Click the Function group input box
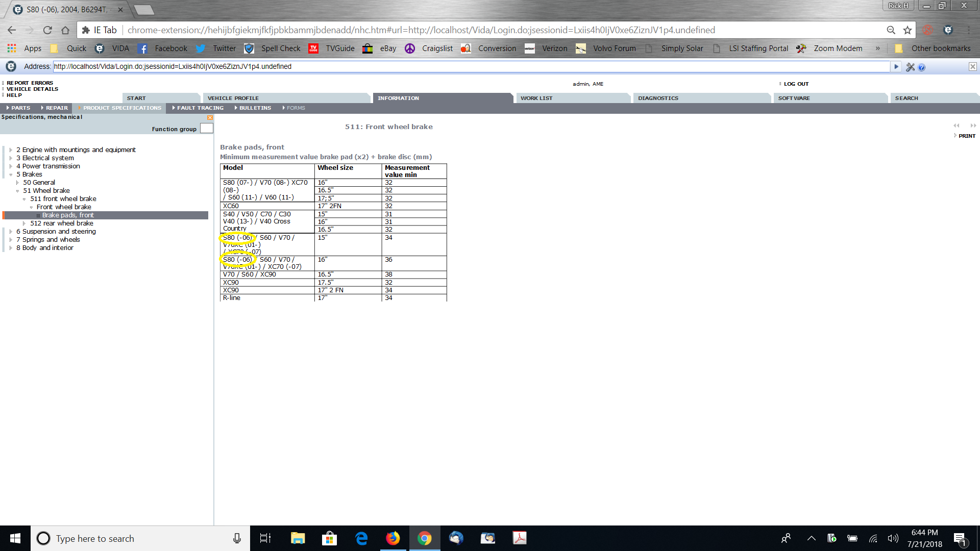980x551 pixels. (207, 129)
